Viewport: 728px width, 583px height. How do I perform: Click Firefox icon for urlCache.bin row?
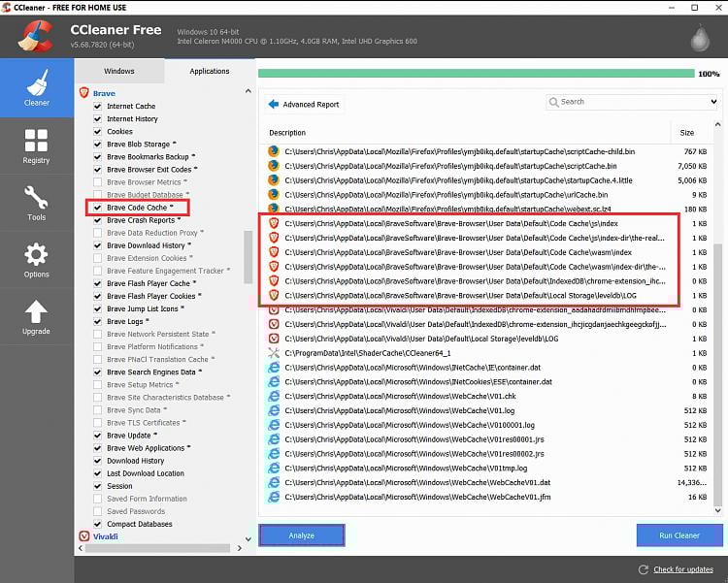point(274,194)
